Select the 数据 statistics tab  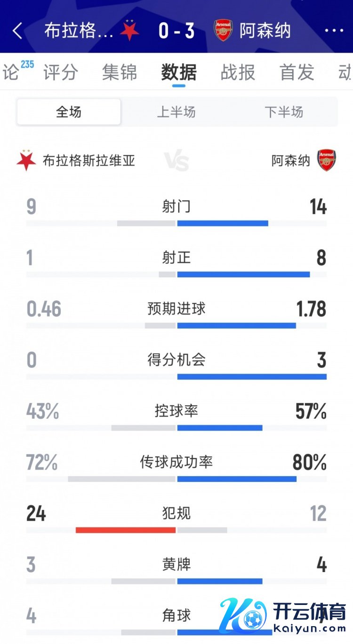pos(178,73)
